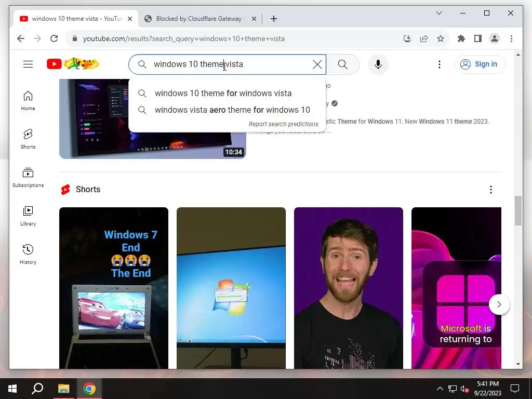Close the Cloudflare Gateway tab
This screenshot has height=399, width=532.
254,19
